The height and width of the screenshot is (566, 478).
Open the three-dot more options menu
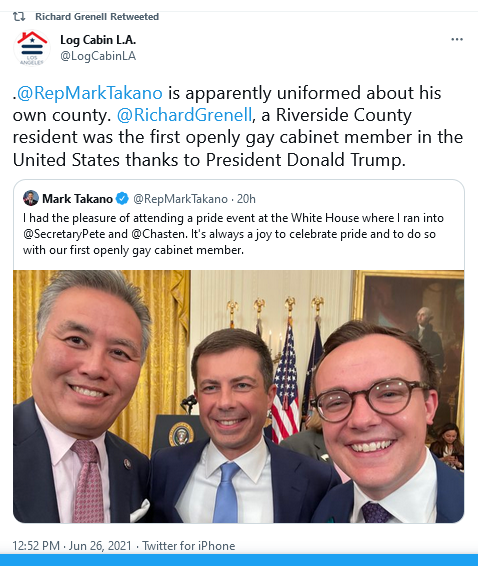[x=457, y=39]
